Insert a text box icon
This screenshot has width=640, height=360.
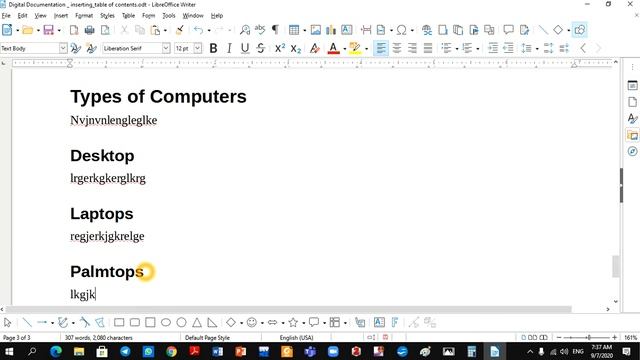347,30
